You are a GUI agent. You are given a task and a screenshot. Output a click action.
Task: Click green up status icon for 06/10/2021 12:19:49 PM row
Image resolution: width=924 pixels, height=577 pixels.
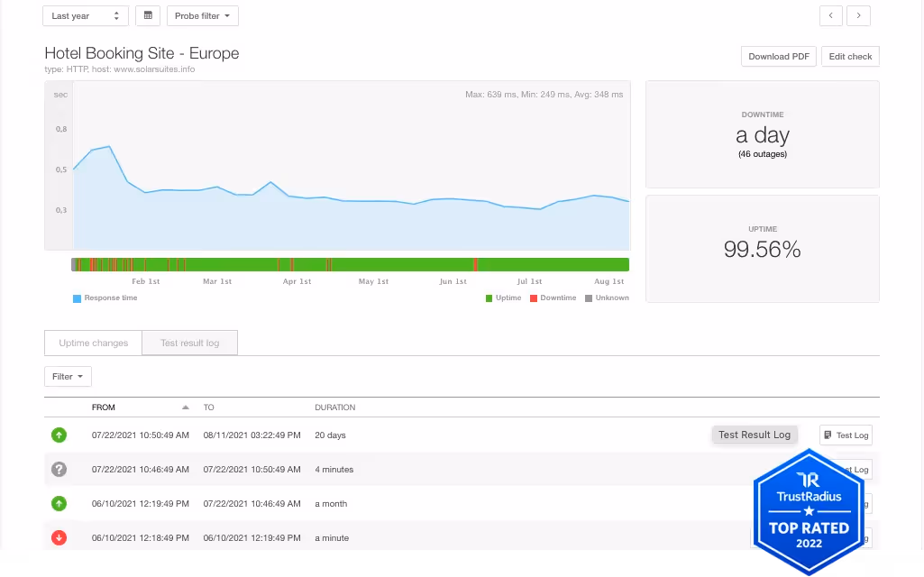(59, 504)
